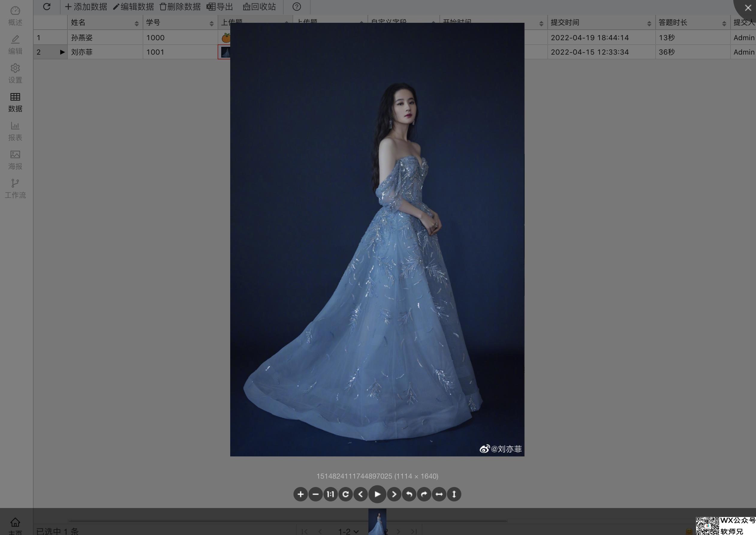Click the 学号 column header
Image resolution: width=756 pixels, height=535 pixels.
pos(180,22)
